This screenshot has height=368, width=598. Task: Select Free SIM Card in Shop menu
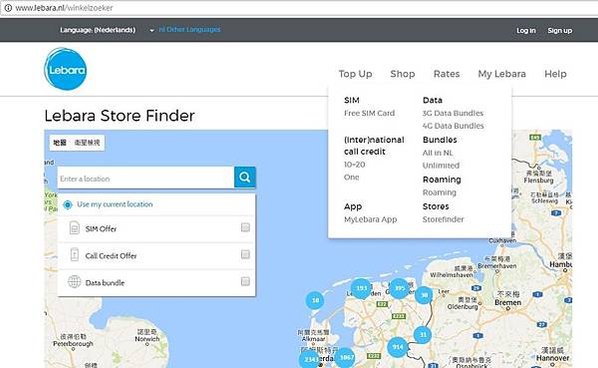(x=369, y=113)
